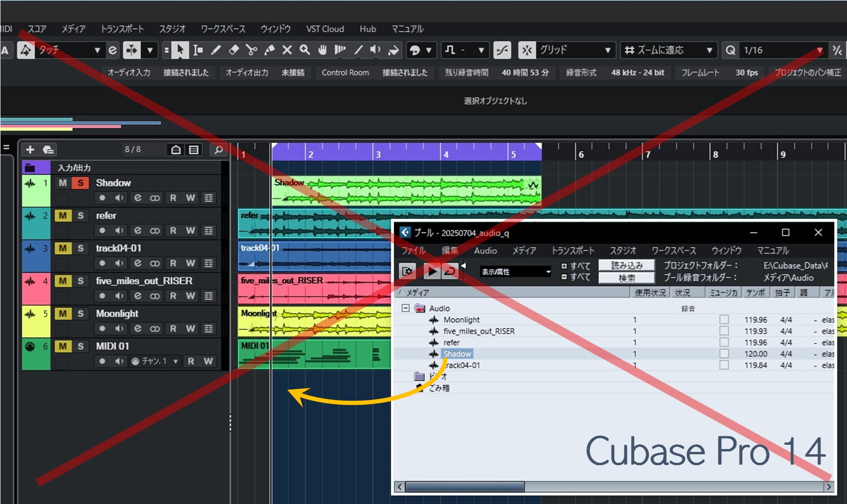
Task: Toggle Write automation on MIDI 01 track
Action: tap(208, 361)
